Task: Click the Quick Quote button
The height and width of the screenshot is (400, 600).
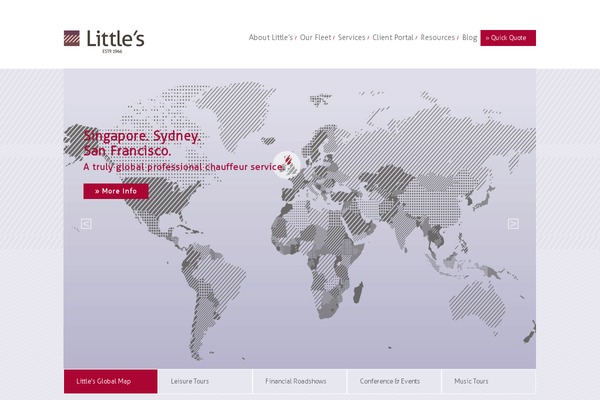Action: [508, 38]
